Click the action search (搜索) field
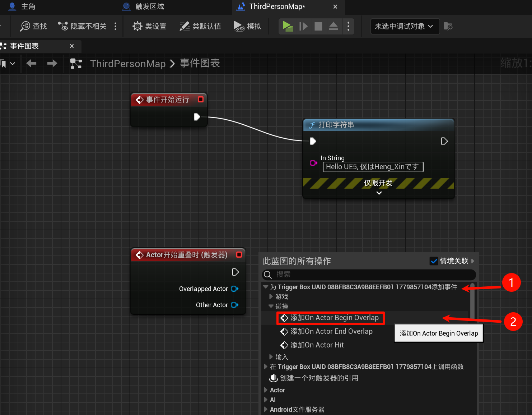Screen dimensions: 532x415 (x=373, y=275)
